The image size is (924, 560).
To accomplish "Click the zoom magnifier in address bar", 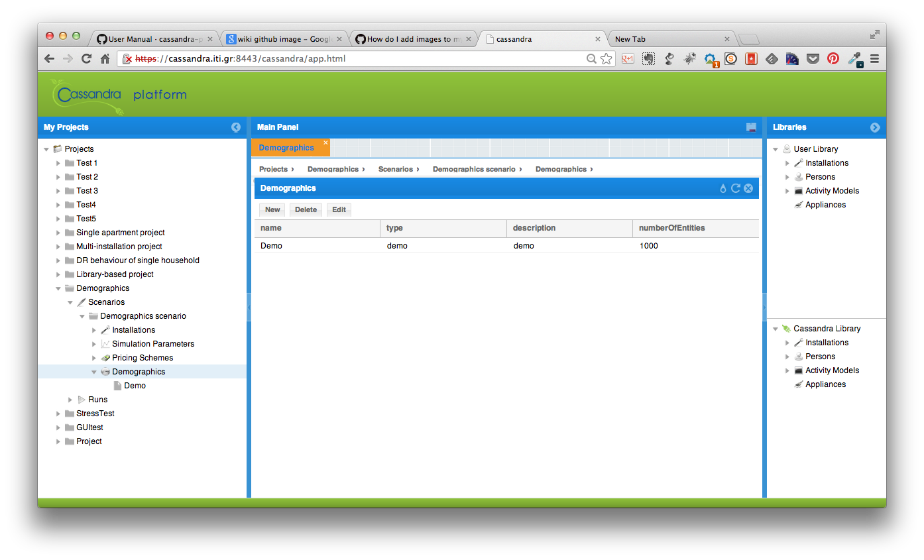I will click(x=591, y=59).
